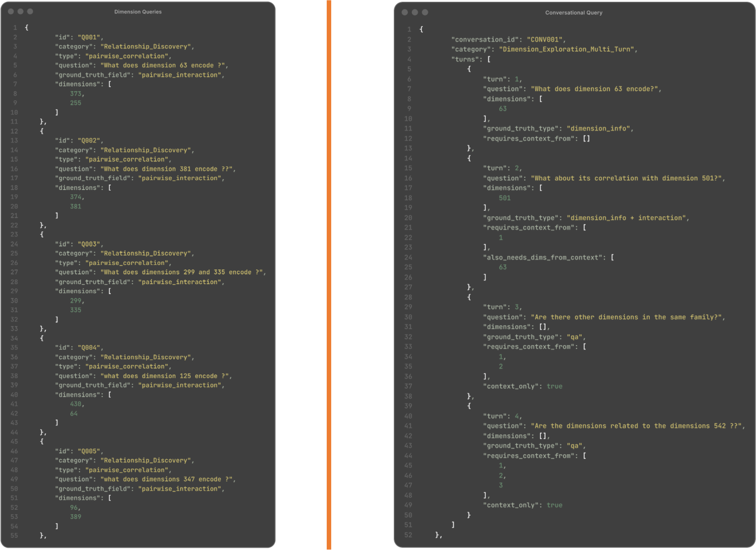Image resolution: width=756 pixels, height=550 pixels.
Task: Click the "turn": 4 line
Action: 503,416
